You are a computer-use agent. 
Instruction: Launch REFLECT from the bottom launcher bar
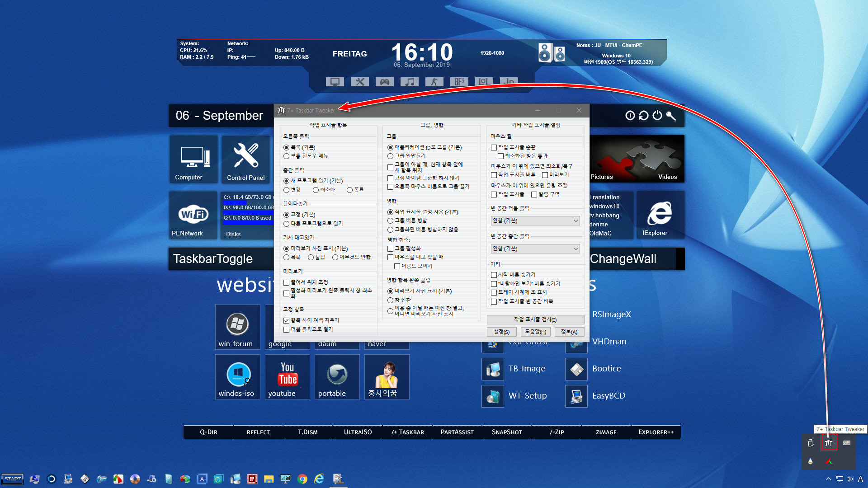[258, 432]
